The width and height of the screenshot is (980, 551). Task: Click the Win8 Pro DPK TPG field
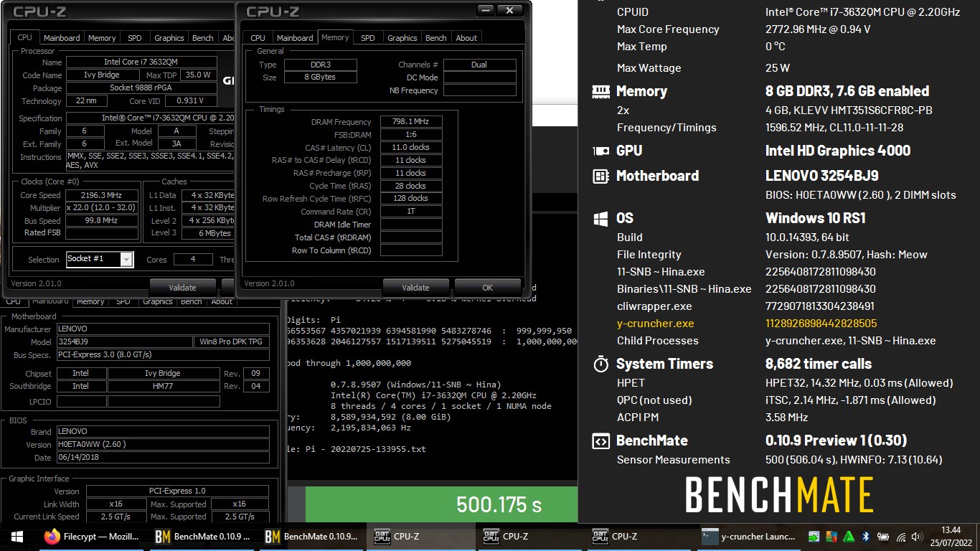tap(232, 342)
